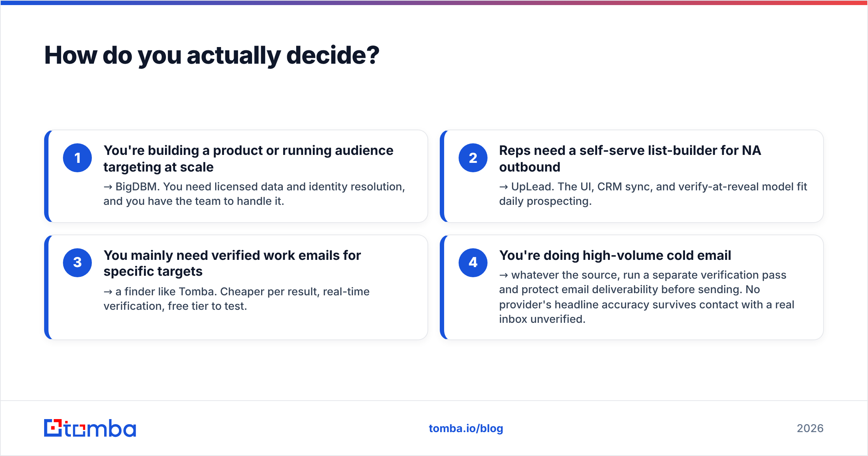Select heading "You're building a product or running audience targeting at scale"

coord(248,159)
